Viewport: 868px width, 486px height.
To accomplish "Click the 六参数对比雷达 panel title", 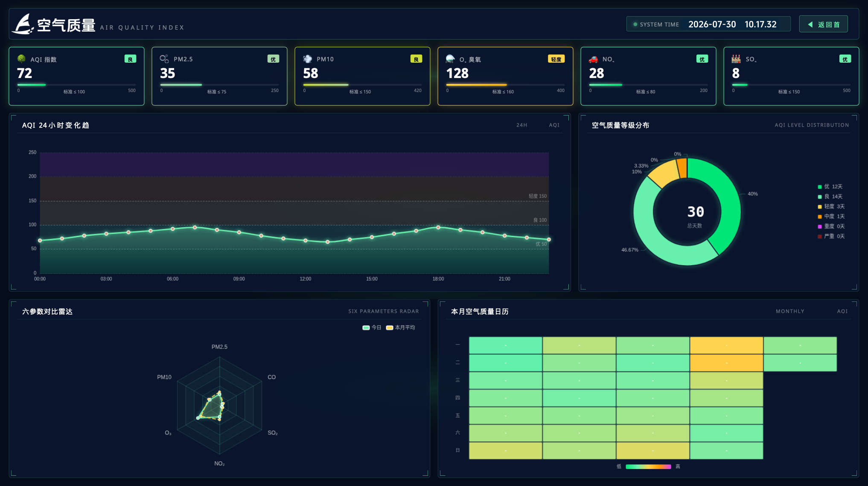I will click(x=47, y=312).
